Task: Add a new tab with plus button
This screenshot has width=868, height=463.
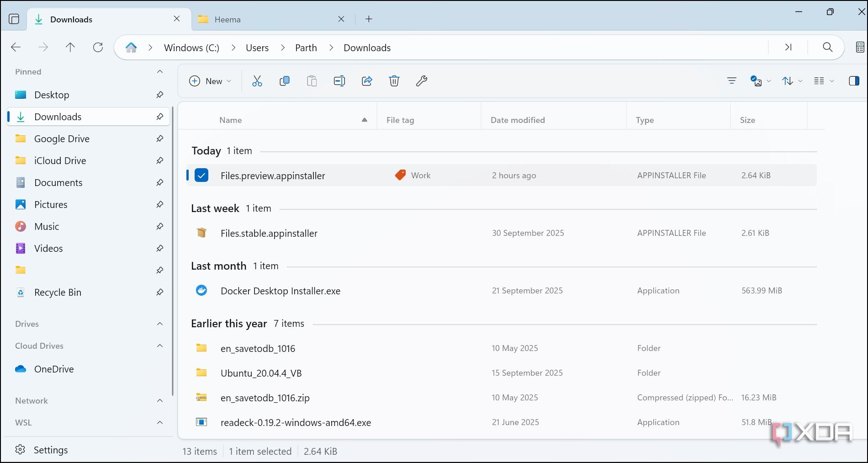Action: point(369,19)
